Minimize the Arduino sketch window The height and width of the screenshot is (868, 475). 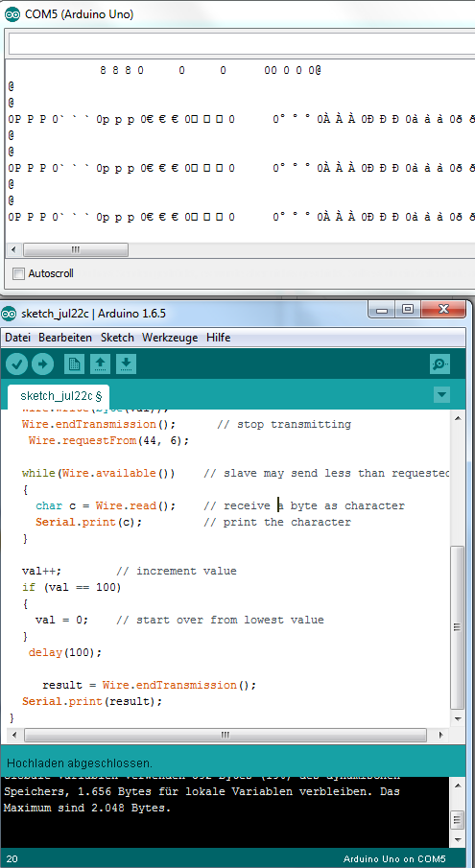pyautogui.click(x=384, y=310)
